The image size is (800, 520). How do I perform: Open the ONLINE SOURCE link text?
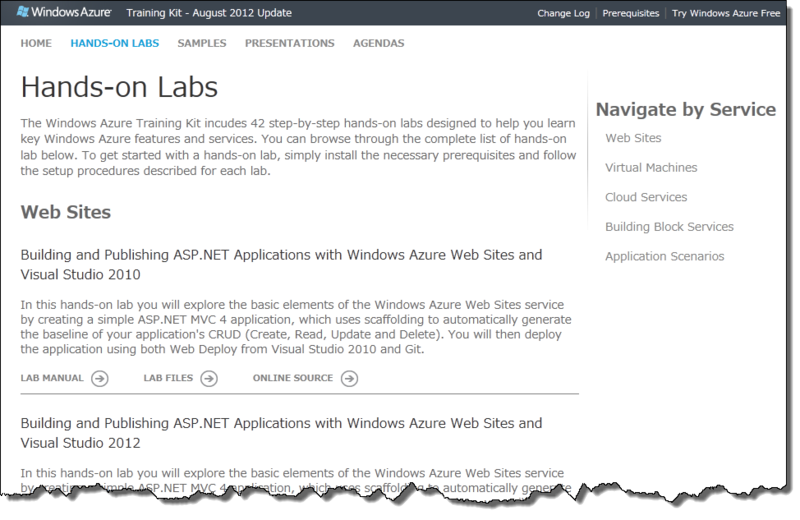coord(293,378)
